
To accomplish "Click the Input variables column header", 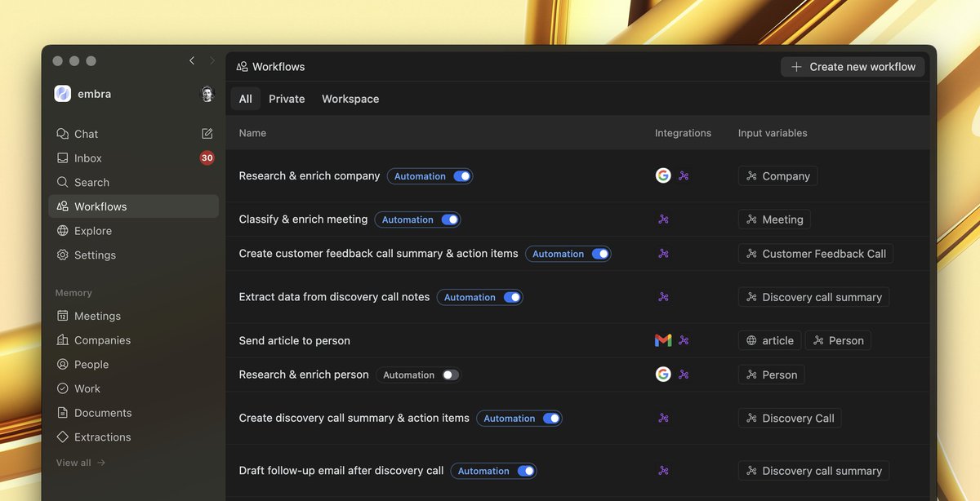I will (x=773, y=133).
